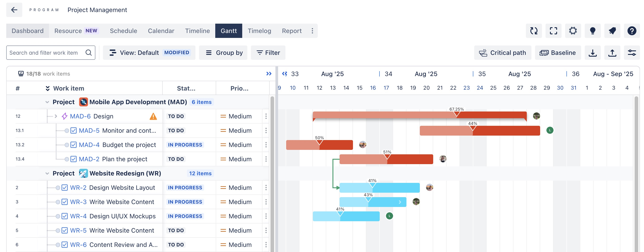
Task: Click the back arrow icon
Action: tap(14, 10)
